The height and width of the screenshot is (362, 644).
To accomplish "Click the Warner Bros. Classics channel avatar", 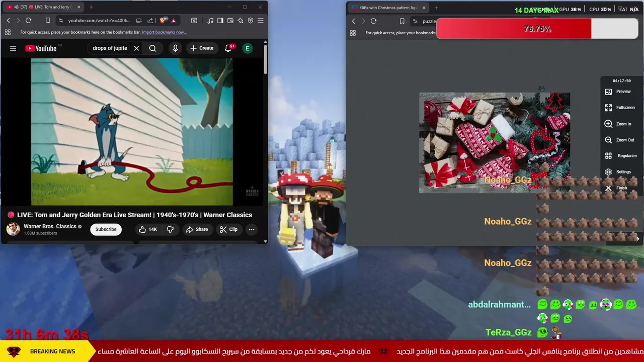I will tap(13, 229).
